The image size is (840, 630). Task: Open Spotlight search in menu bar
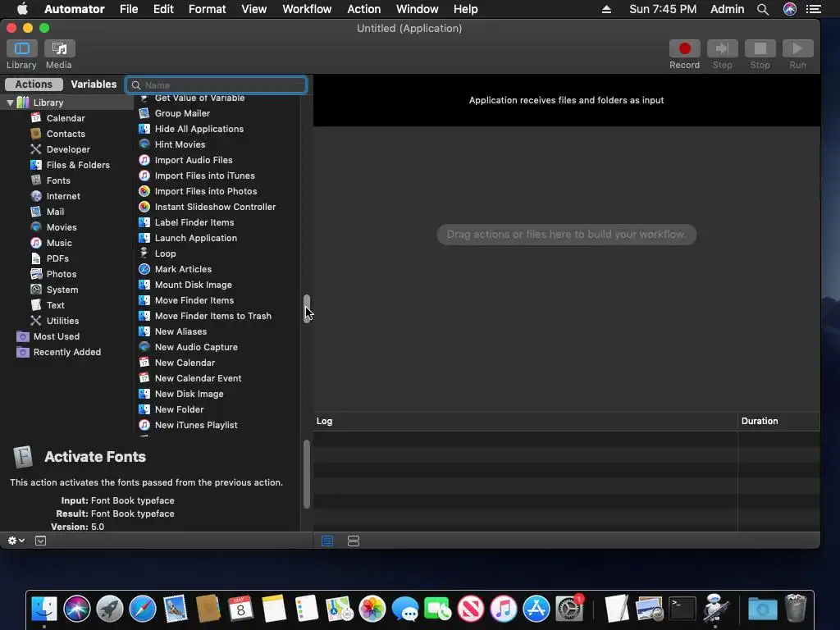tap(763, 9)
